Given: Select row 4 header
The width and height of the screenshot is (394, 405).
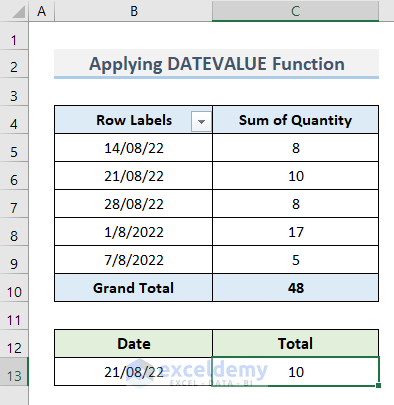Looking at the screenshot, I should [x=14, y=120].
